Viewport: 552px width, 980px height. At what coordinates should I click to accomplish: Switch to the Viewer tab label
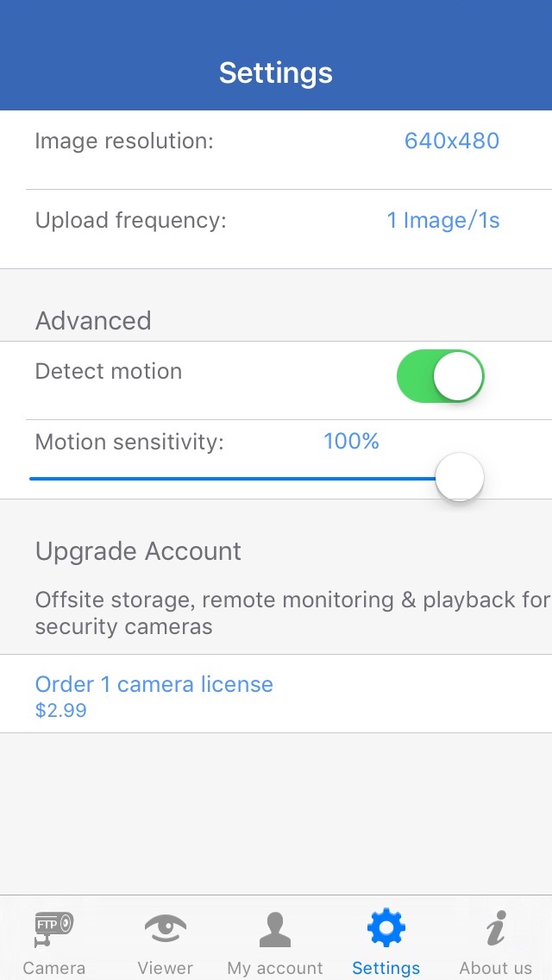click(x=165, y=968)
